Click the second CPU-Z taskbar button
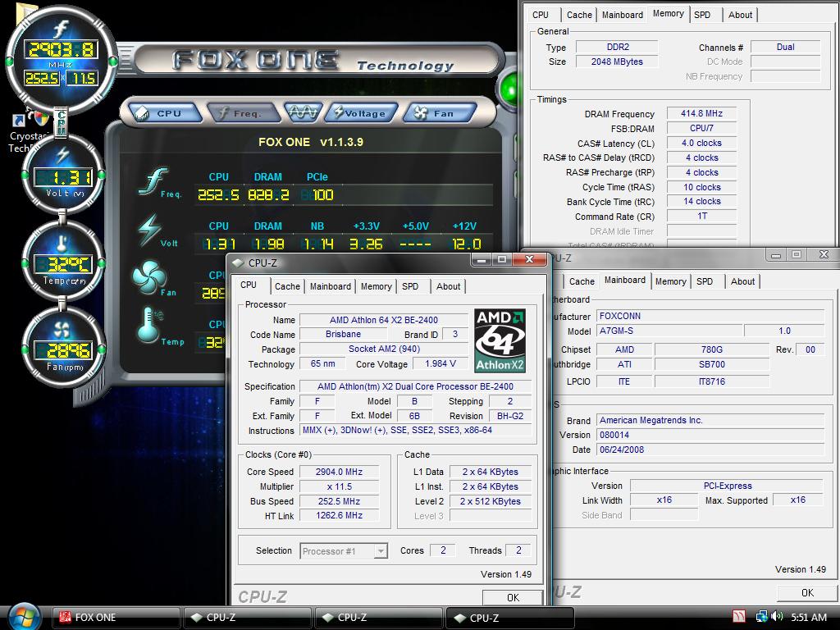This screenshot has height=630, width=840. [x=379, y=617]
